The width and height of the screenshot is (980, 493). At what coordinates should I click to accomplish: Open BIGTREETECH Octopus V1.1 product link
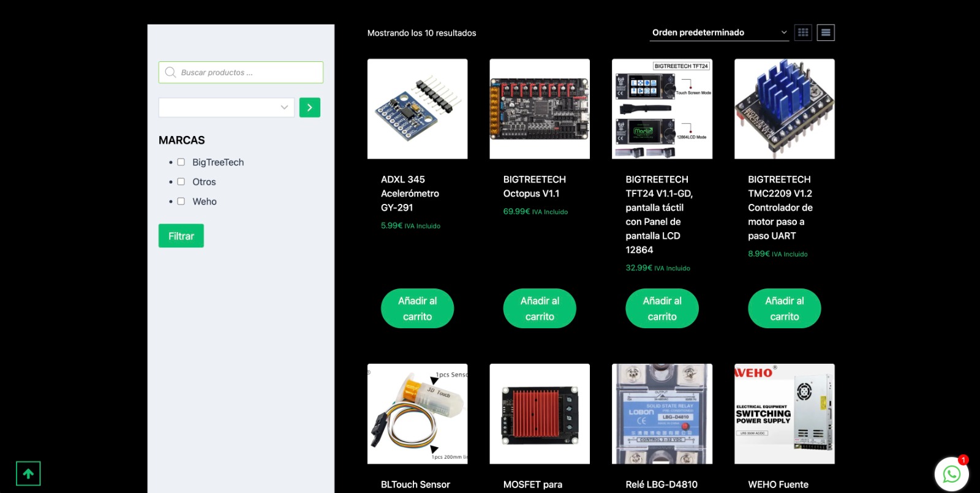pyautogui.click(x=535, y=186)
